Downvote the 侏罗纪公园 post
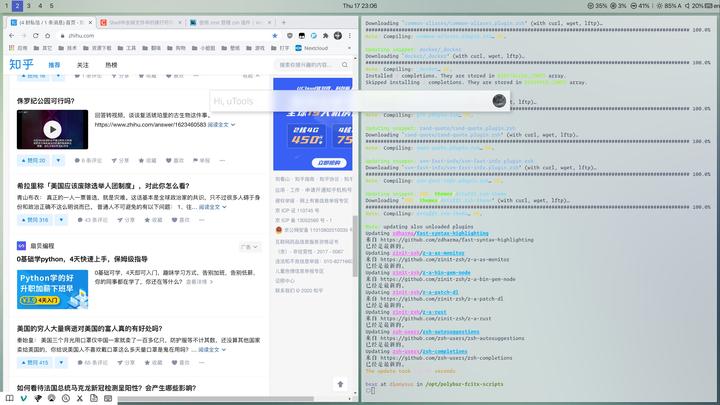This screenshot has height=405, width=720. click(x=58, y=160)
